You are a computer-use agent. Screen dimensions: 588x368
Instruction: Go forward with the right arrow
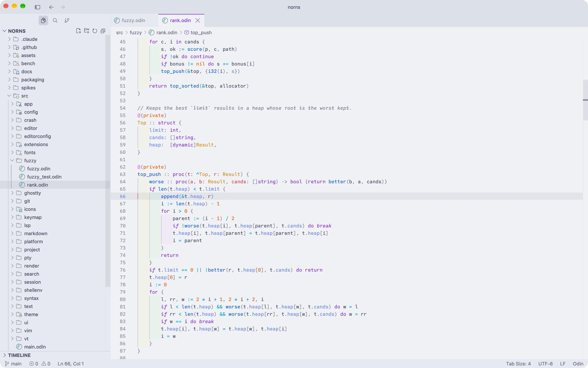click(62, 7)
